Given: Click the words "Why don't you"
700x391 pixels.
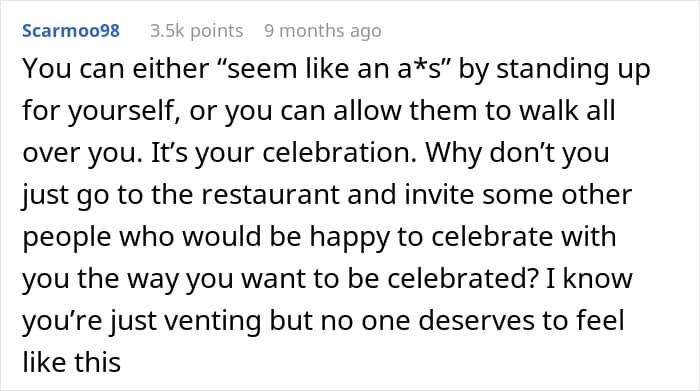Looking at the screenshot, I should coord(517,153).
